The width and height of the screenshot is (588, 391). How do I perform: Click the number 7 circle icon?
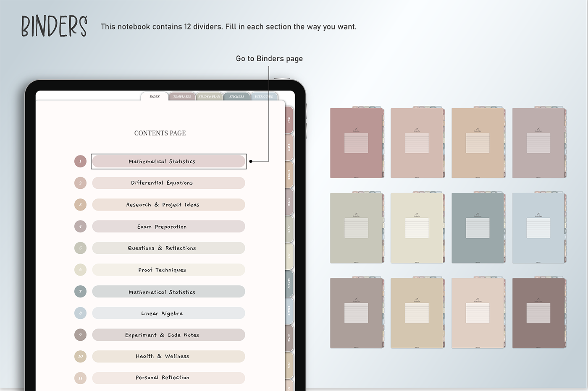tap(80, 292)
